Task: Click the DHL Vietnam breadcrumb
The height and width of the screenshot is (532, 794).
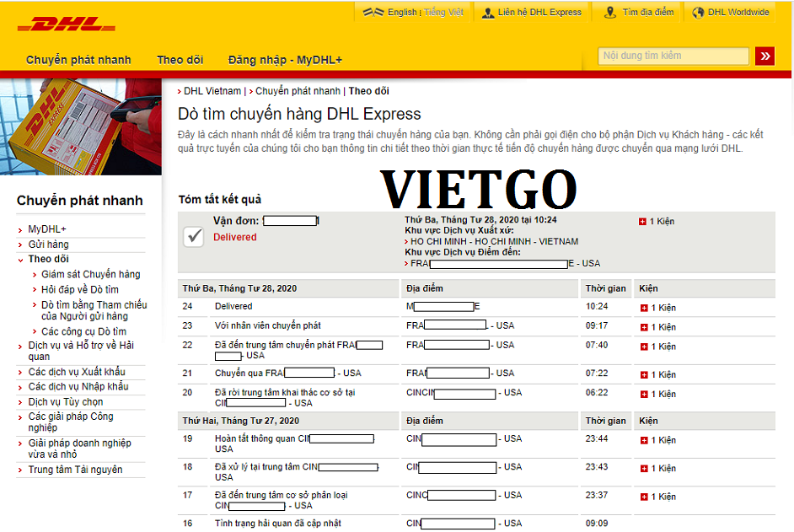Action: 212,91
